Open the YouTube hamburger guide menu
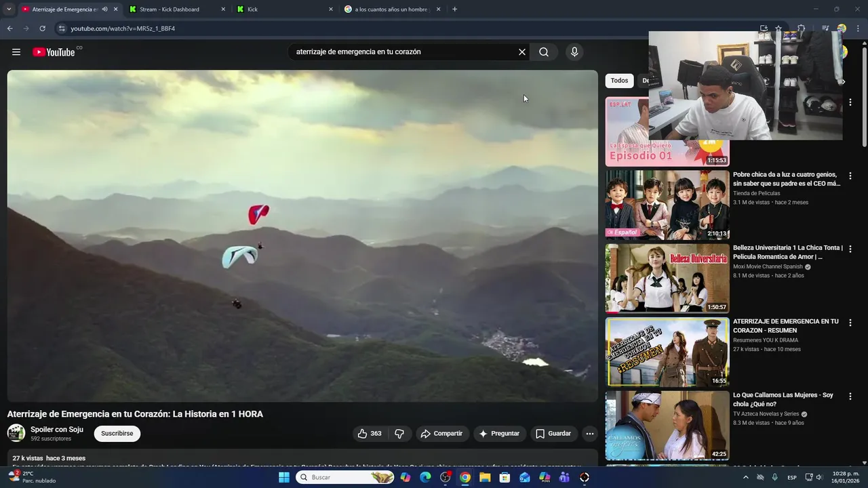Screen dimensions: 868x488 16,52
